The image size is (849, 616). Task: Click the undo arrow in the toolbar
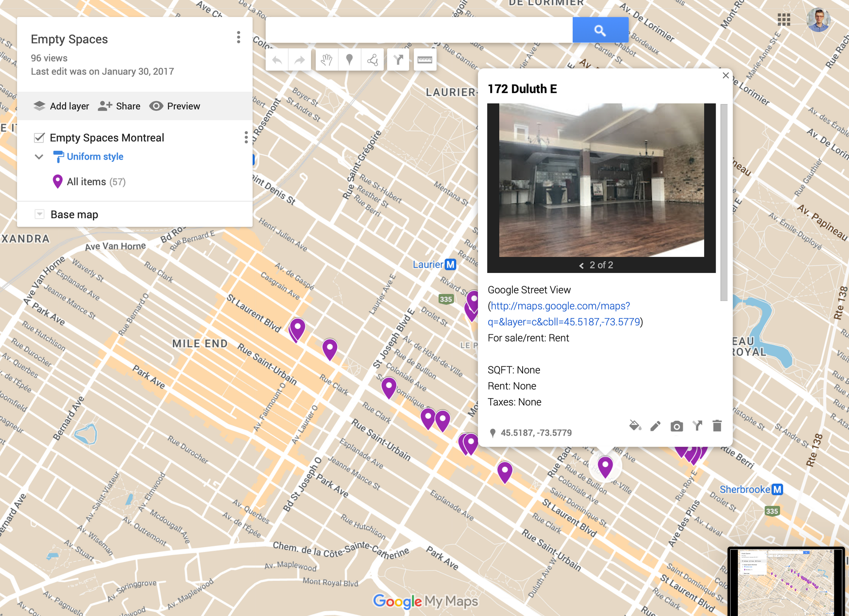point(277,60)
